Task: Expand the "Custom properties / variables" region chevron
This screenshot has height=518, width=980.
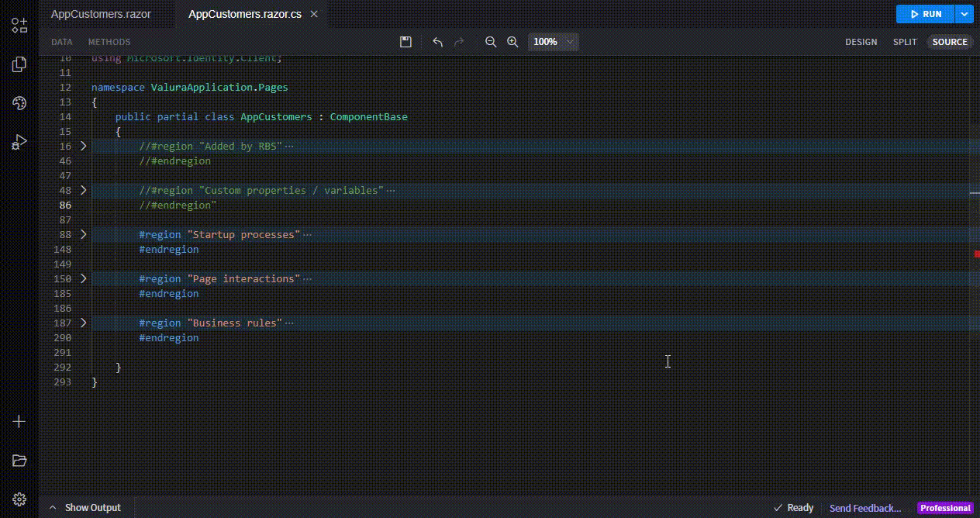Action: point(84,190)
